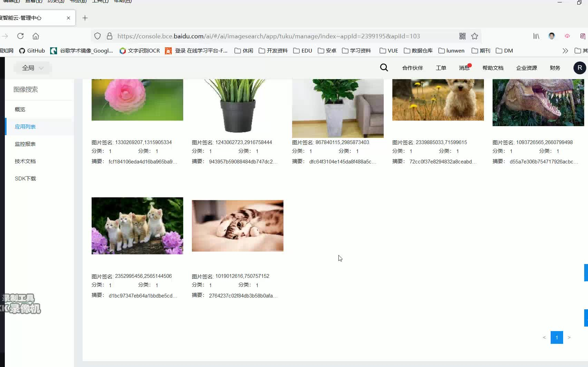Click signature text 1330269207,1315905334
The image size is (588, 367).
[x=143, y=142]
